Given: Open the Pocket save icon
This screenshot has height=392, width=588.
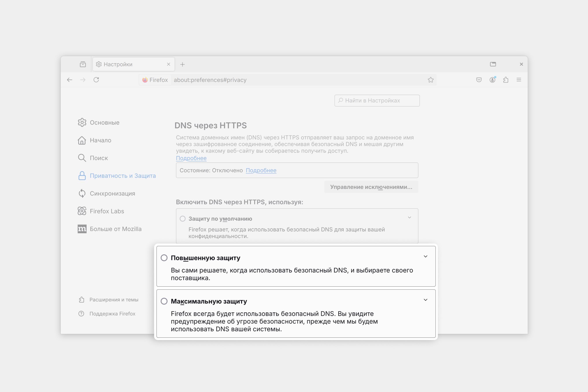Looking at the screenshot, I should [479, 80].
